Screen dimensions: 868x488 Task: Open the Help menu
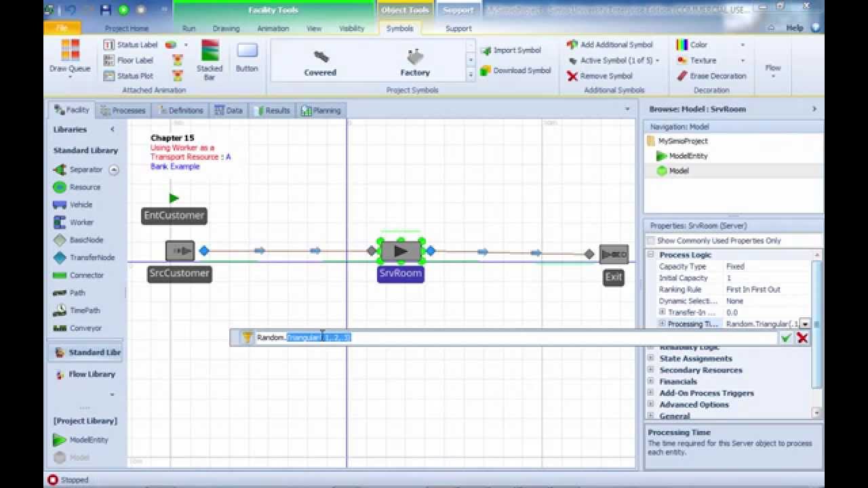pos(794,28)
